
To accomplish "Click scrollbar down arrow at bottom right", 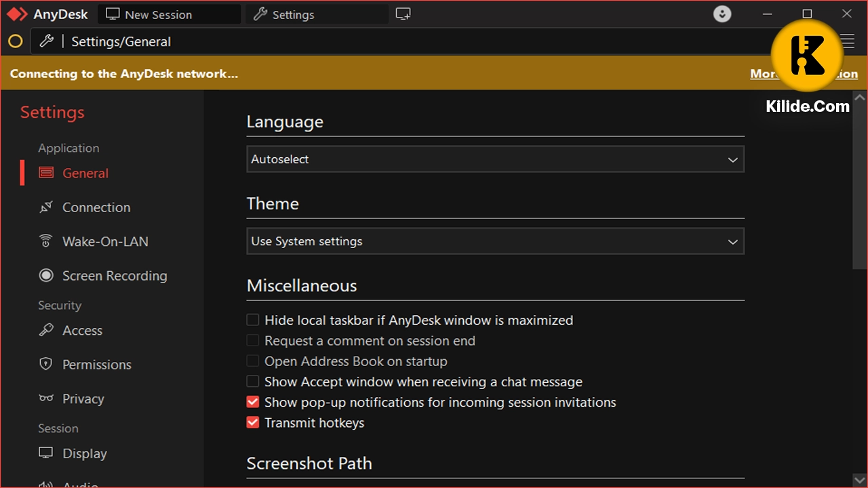I will click(x=859, y=480).
